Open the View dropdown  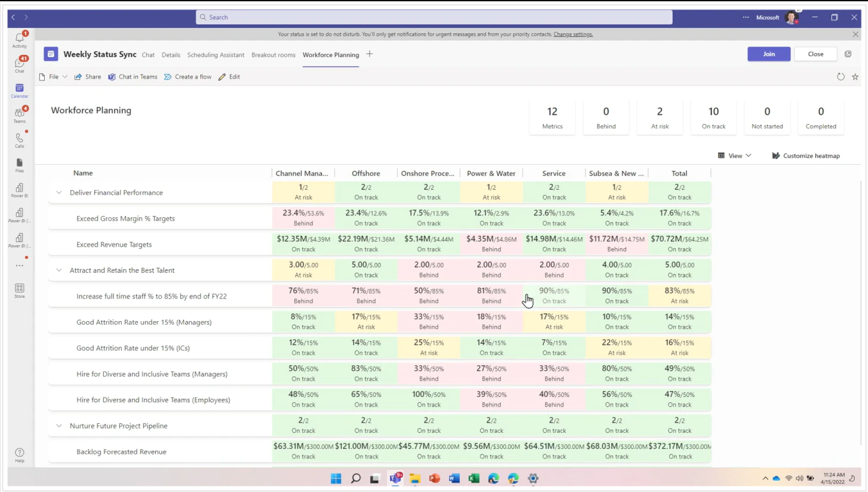(x=735, y=155)
